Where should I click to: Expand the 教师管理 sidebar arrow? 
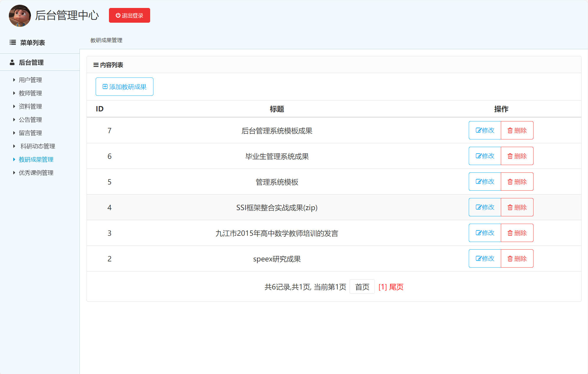pyautogui.click(x=14, y=93)
